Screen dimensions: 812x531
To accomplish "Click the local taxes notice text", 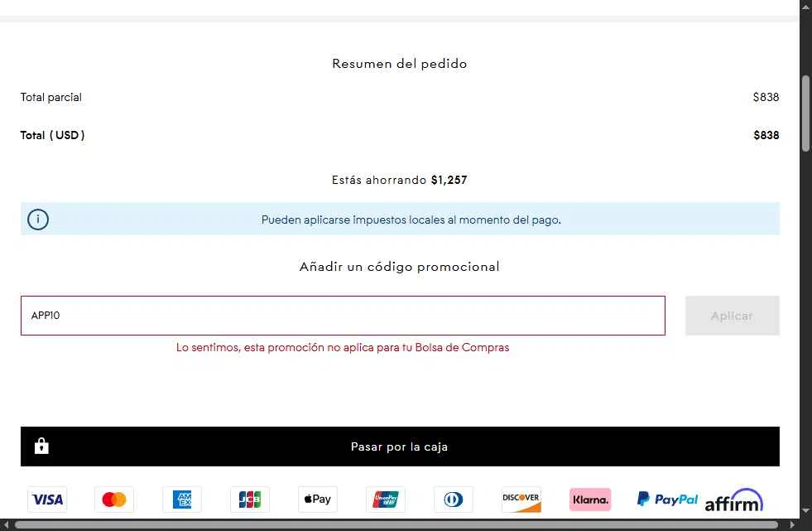I will pos(411,220).
